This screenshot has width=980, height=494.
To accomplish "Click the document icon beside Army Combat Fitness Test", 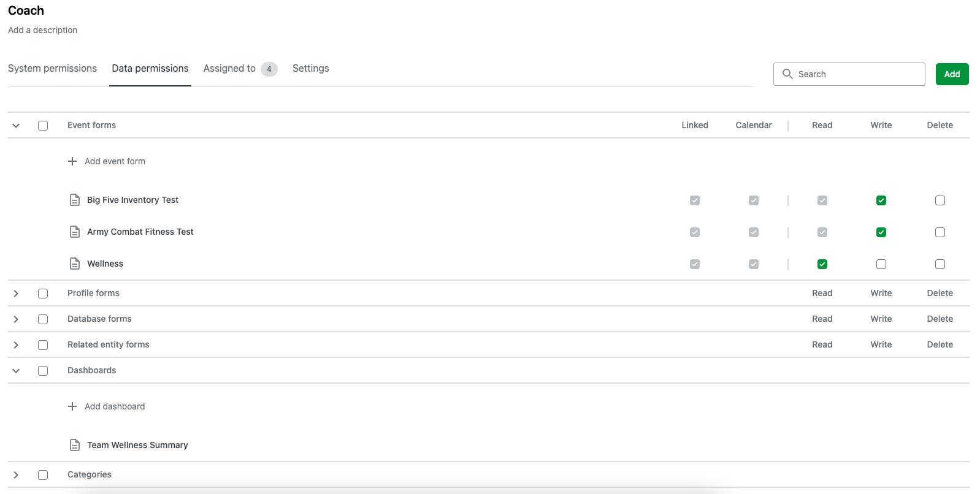I will [75, 232].
